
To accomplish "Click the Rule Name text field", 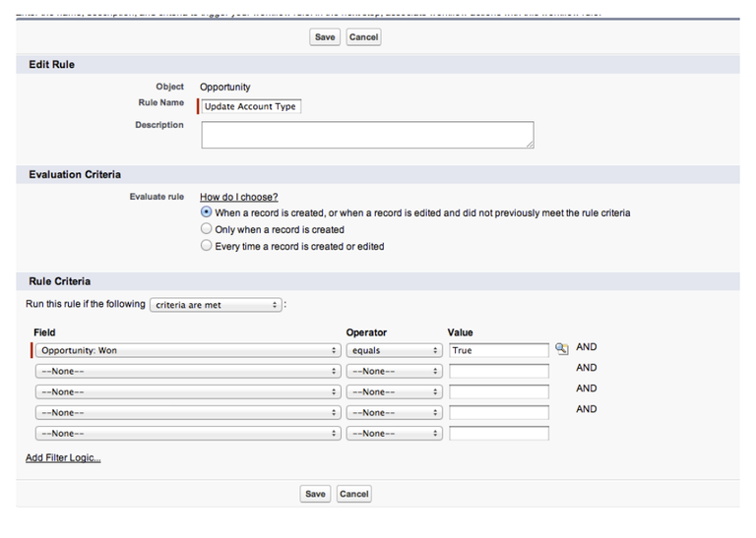I will coord(250,106).
